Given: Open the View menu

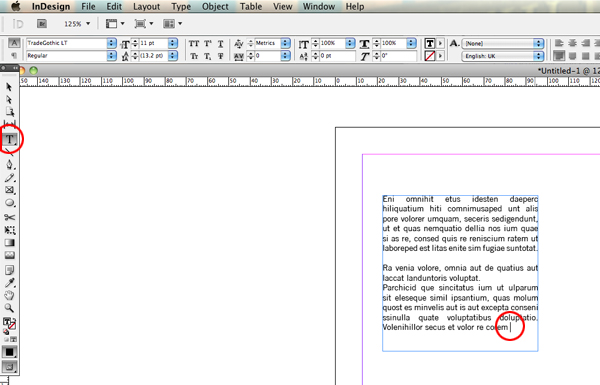Looking at the screenshot, I should coord(282,7).
